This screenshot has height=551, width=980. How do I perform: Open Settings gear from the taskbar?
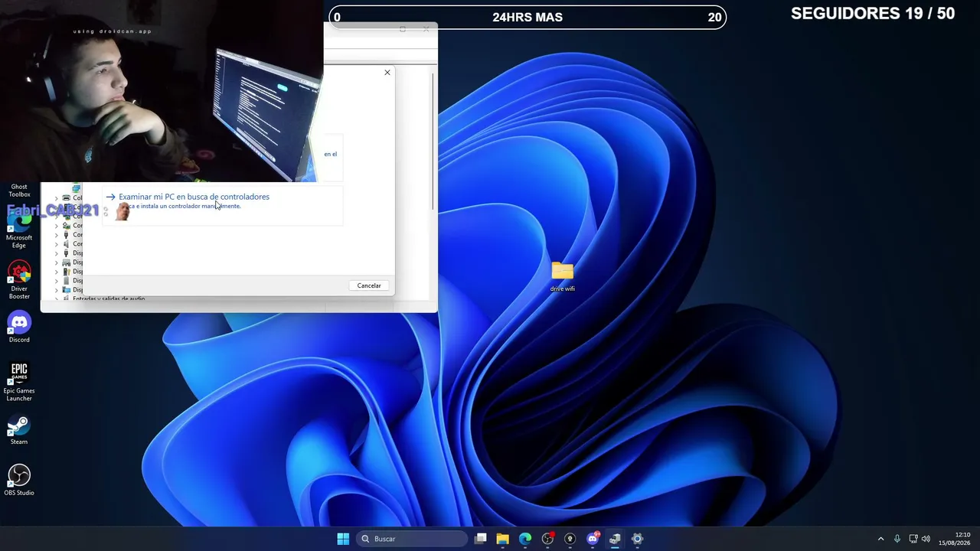click(637, 539)
